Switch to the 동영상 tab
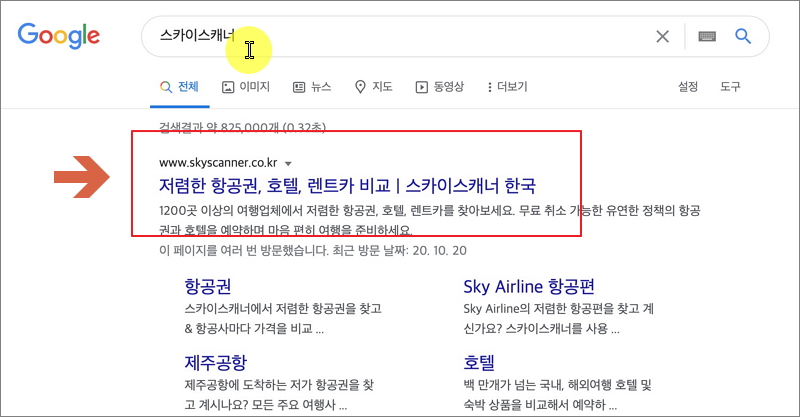This screenshot has height=417, width=800. tap(440, 87)
